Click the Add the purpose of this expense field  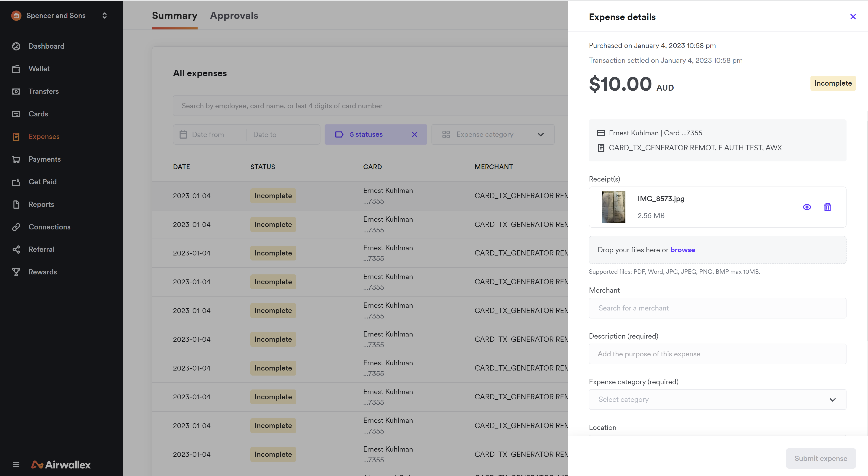click(x=717, y=354)
